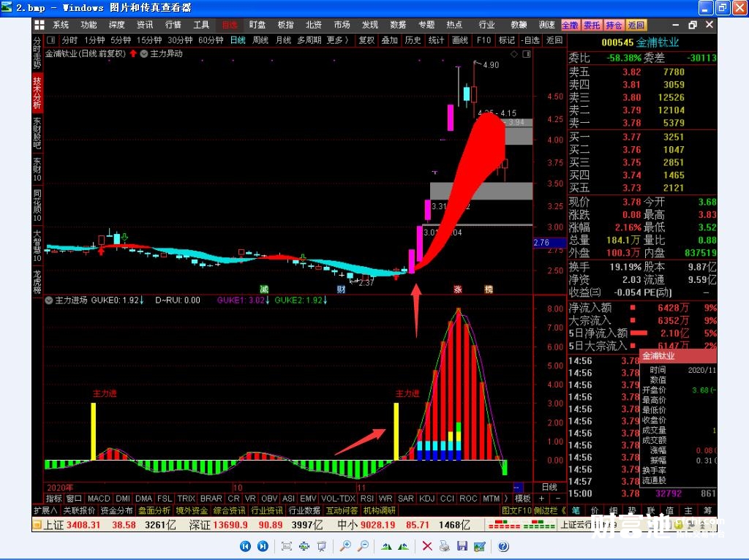Click 画线 drawing tool button
This screenshot has height=560, width=749.
[x=459, y=40]
